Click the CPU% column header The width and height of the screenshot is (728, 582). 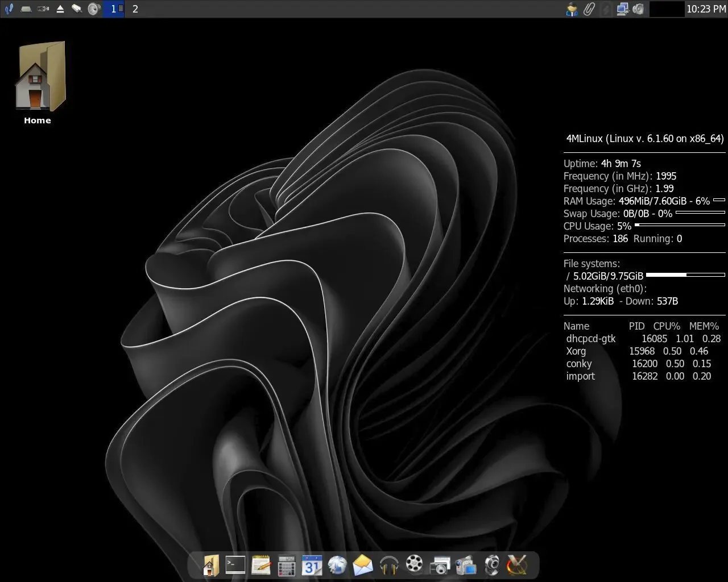point(667,326)
